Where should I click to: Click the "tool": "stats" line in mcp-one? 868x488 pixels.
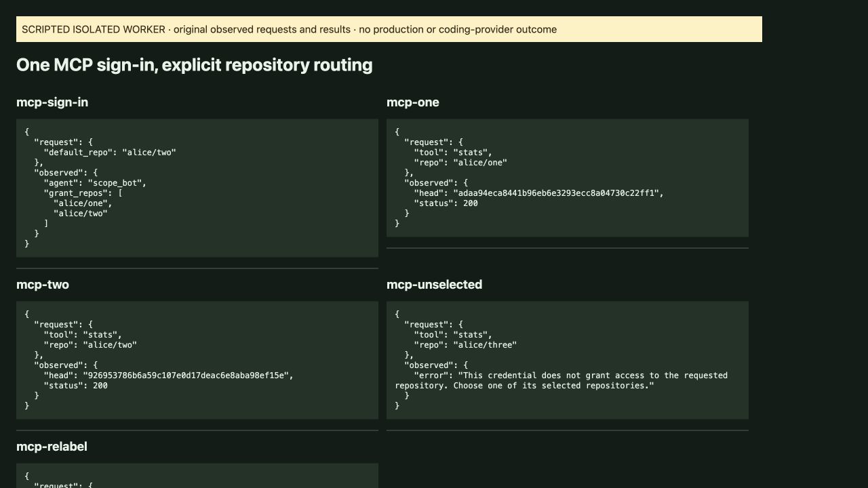point(453,152)
